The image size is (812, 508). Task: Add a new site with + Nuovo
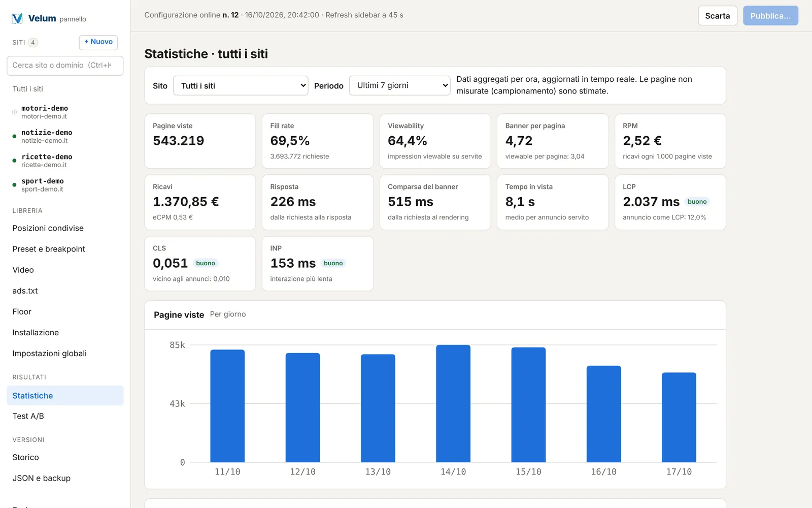(98, 42)
